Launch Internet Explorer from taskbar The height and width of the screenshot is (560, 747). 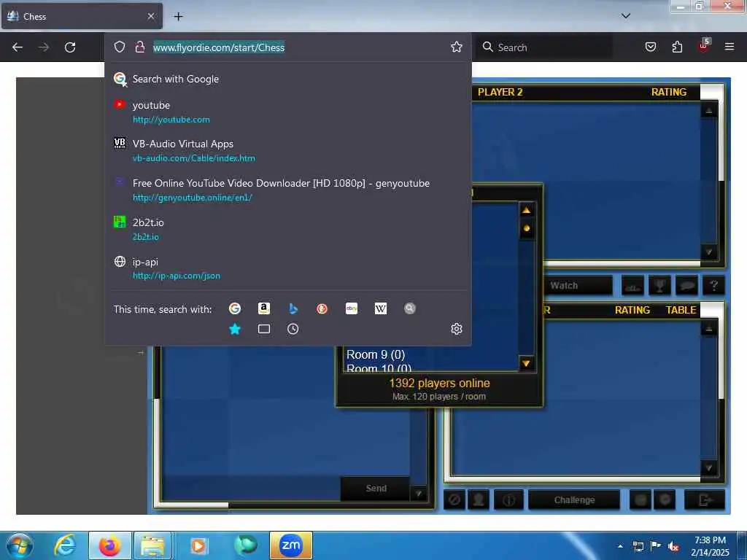click(x=64, y=545)
